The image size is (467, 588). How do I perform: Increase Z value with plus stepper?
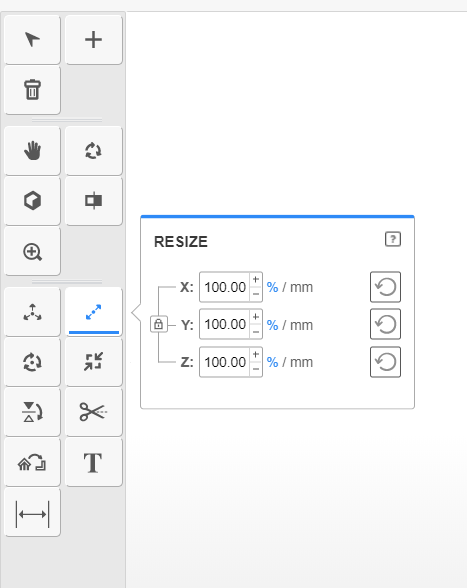click(x=256, y=355)
